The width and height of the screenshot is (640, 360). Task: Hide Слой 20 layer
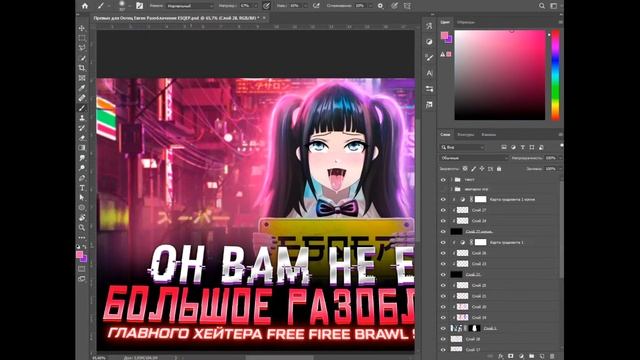pos(443,307)
